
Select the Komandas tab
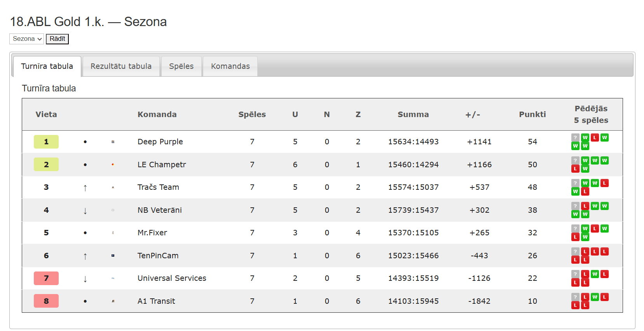point(230,66)
